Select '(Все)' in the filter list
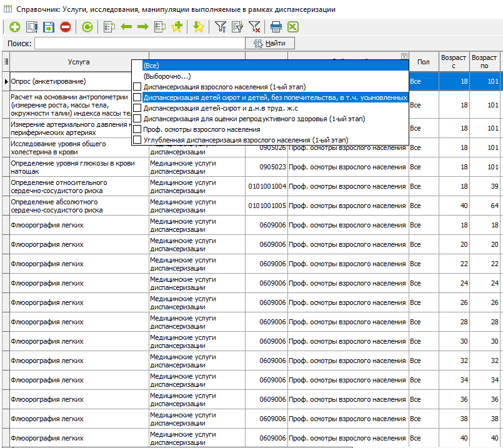This screenshot has height=448, width=503. [x=151, y=66]
